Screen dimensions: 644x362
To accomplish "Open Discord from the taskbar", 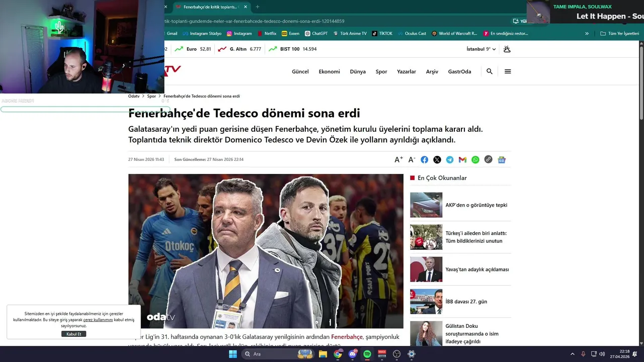I will tap(352, 354).
